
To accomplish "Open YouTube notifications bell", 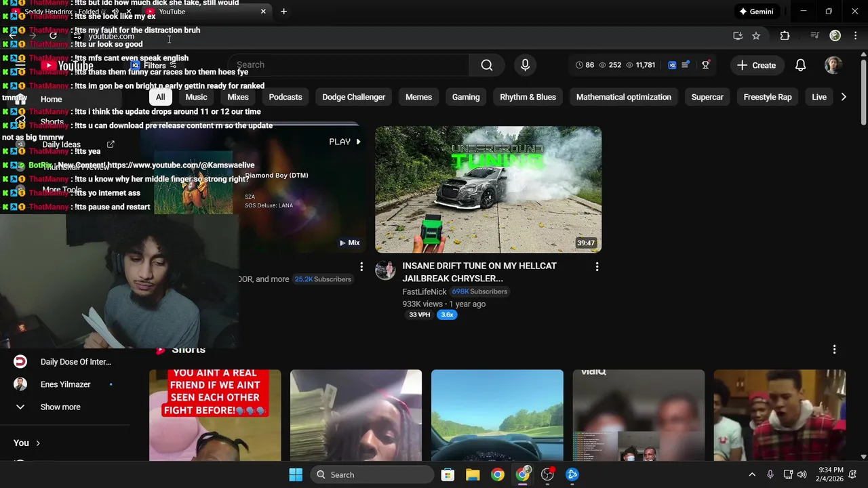I will [x=800, y=65].
